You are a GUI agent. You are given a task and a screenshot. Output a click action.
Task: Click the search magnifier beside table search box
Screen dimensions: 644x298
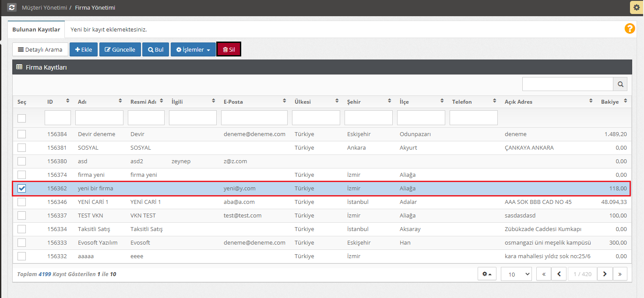(620, 84)
